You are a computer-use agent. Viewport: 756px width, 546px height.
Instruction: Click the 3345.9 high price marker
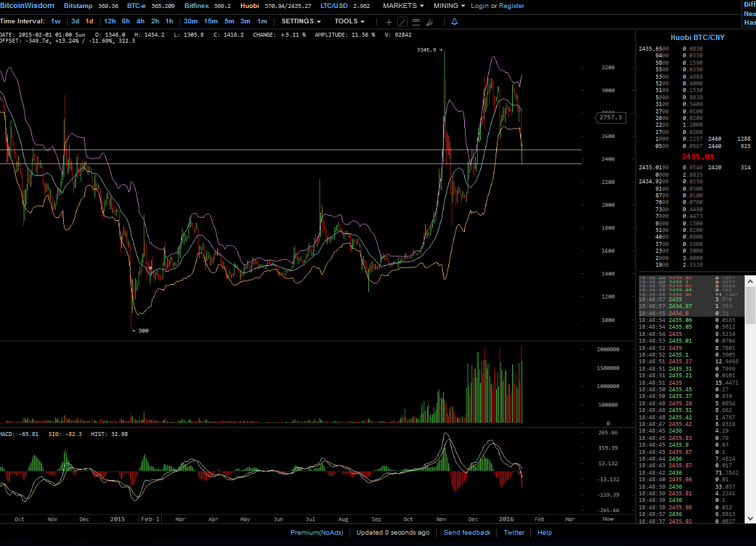click(430, 50)
